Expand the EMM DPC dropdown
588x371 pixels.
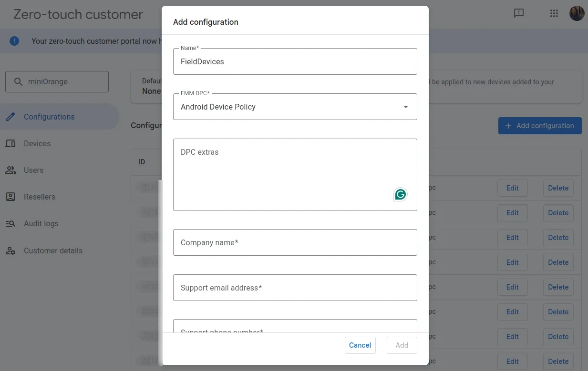[405, 107]
